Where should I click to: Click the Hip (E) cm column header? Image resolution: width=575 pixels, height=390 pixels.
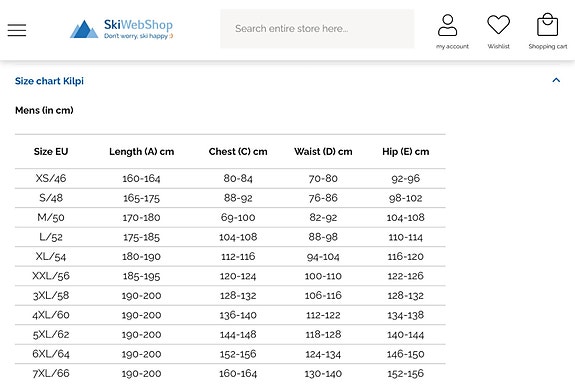(x=406, y=152)
